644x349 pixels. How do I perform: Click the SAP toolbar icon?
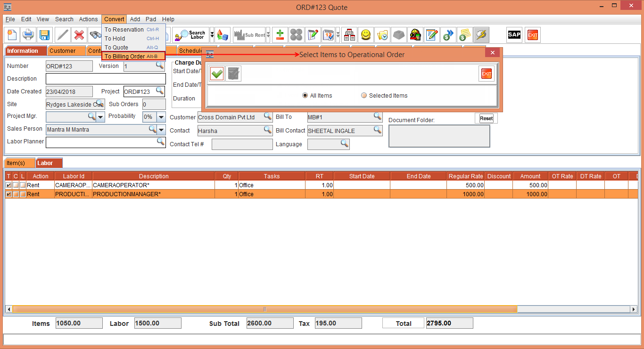[514, 34]
